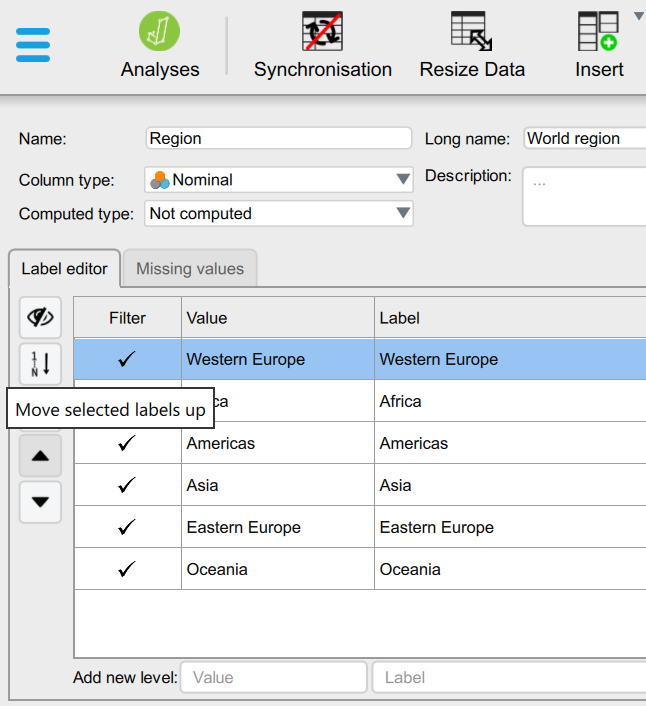Click the Name input field
Image resolution: width=646 pixels, height=706 pixels.
[279, 138]
